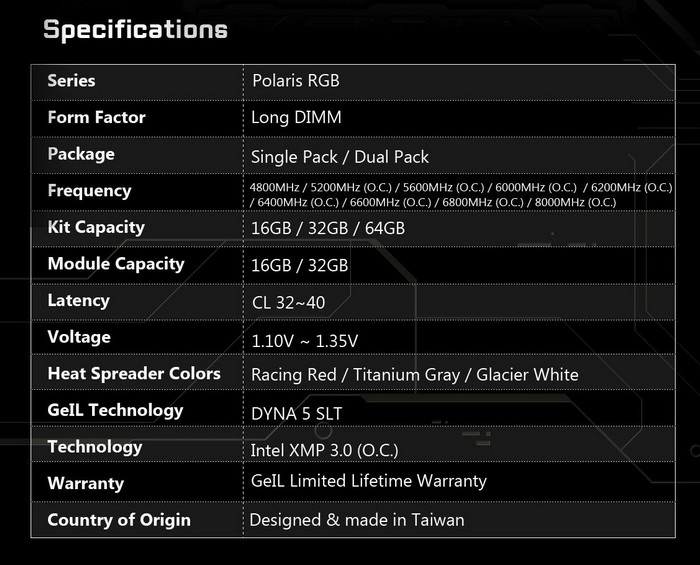Select the Module Capacity label

pyautogui.click(x=115, y=264)
